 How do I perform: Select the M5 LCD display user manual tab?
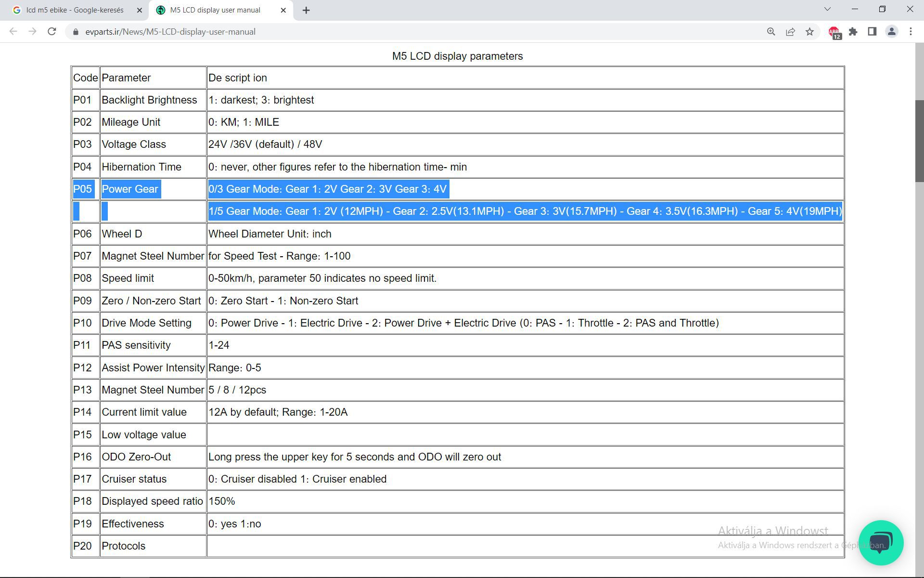(215, 10)
